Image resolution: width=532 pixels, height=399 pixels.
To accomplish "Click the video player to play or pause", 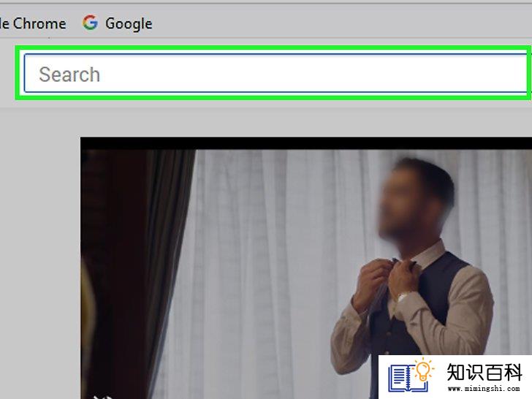I will tap(306, 268).
